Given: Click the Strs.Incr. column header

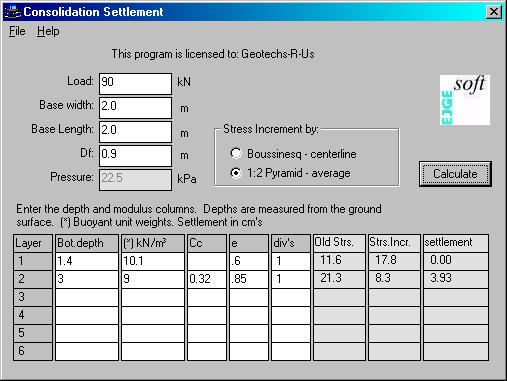Looking at the screenshot, I should click(394, 242).
